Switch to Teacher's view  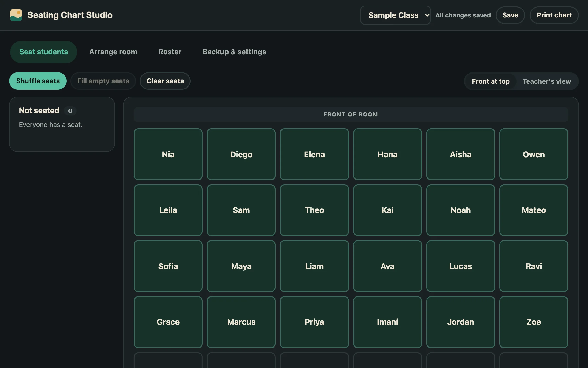tap(546, 81)
